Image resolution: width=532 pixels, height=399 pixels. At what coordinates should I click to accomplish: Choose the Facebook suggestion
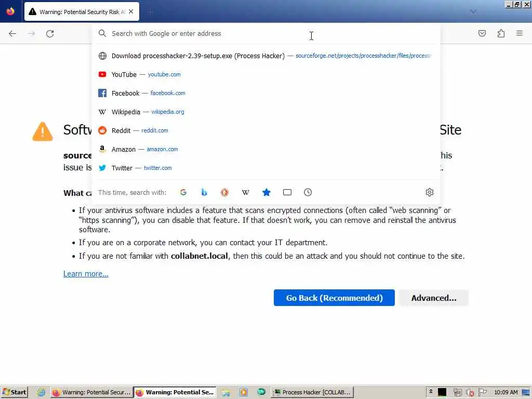click(x=266, y=93)
